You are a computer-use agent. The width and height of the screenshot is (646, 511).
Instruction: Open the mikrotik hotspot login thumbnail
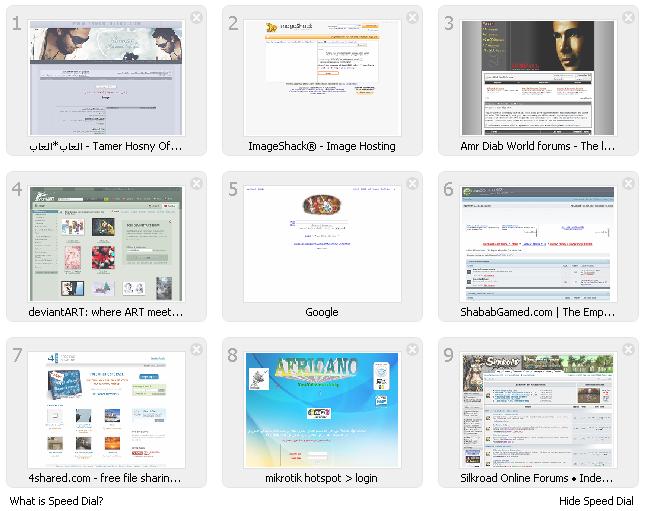pos(322,410)
